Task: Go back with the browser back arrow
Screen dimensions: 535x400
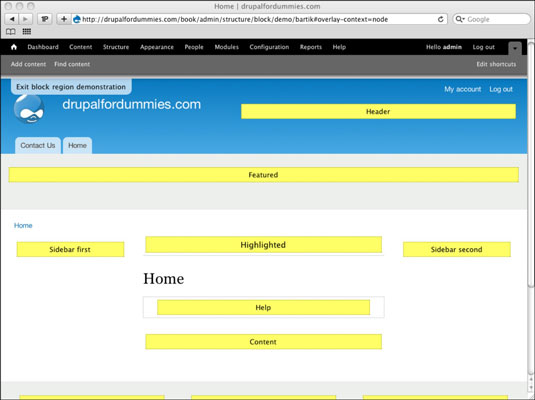Action: coord(12,19)
